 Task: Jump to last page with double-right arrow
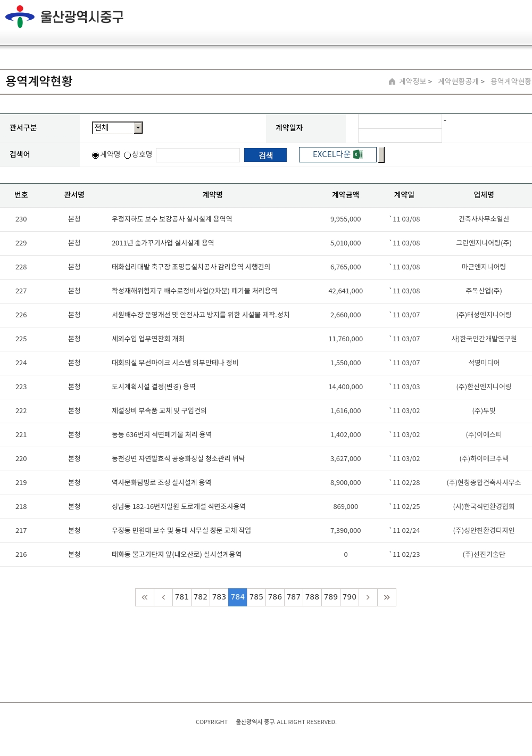(x=387, y=597)
